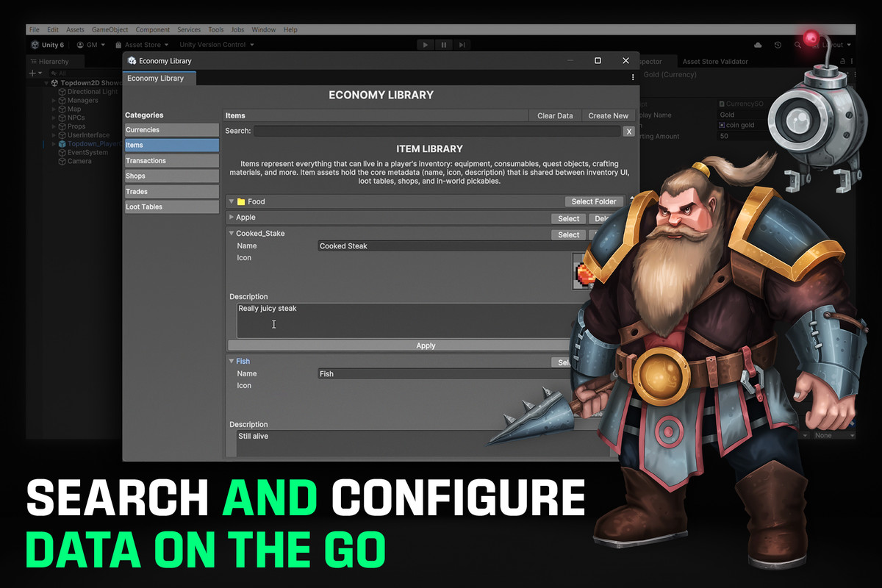
Task: Click the Food folder icon
Action: 241,201
